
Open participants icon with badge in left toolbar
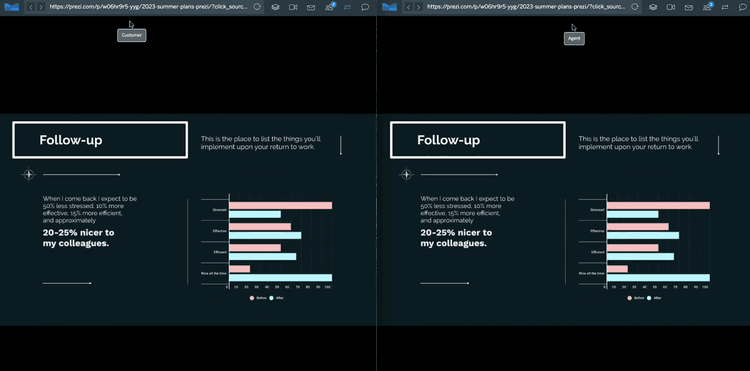(x=330, y=7)
